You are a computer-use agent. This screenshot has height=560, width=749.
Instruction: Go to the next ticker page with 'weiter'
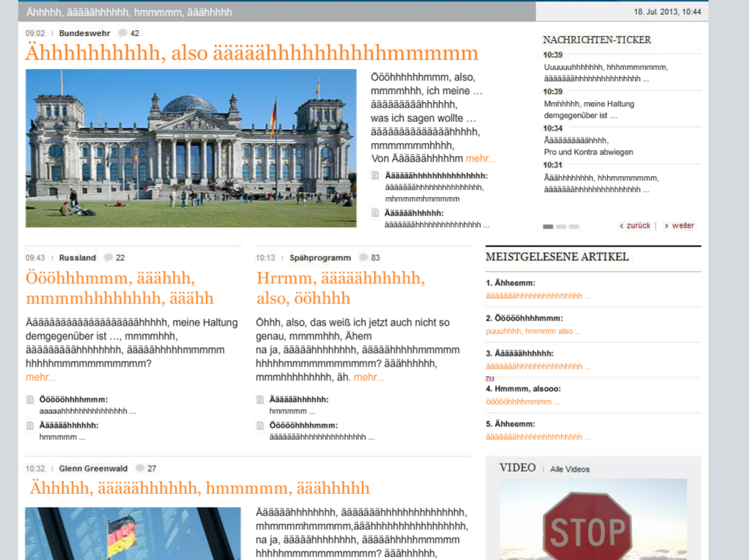pyautogui.click(x=679, y=226)
